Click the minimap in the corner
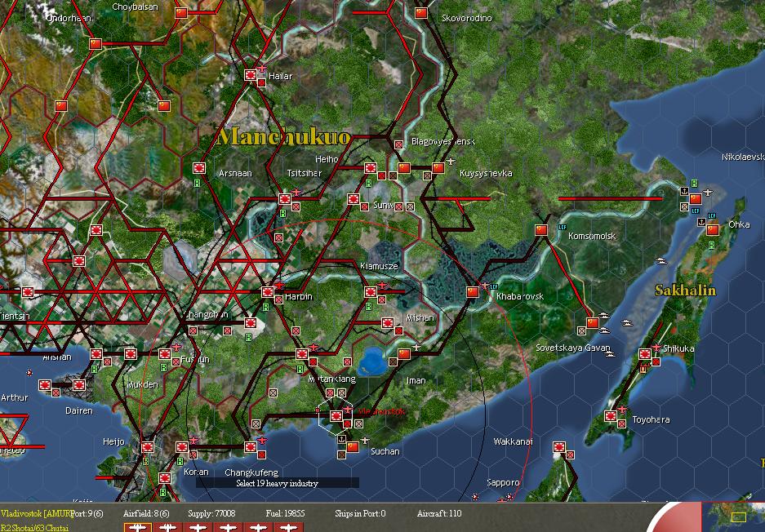The height and width of the screenshot is (532, 765). point(733,516)
